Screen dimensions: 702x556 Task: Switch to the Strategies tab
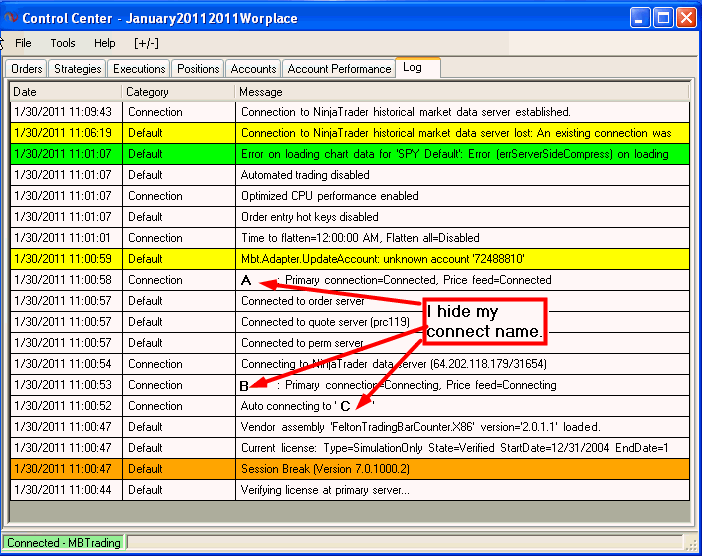coord(77,69)
